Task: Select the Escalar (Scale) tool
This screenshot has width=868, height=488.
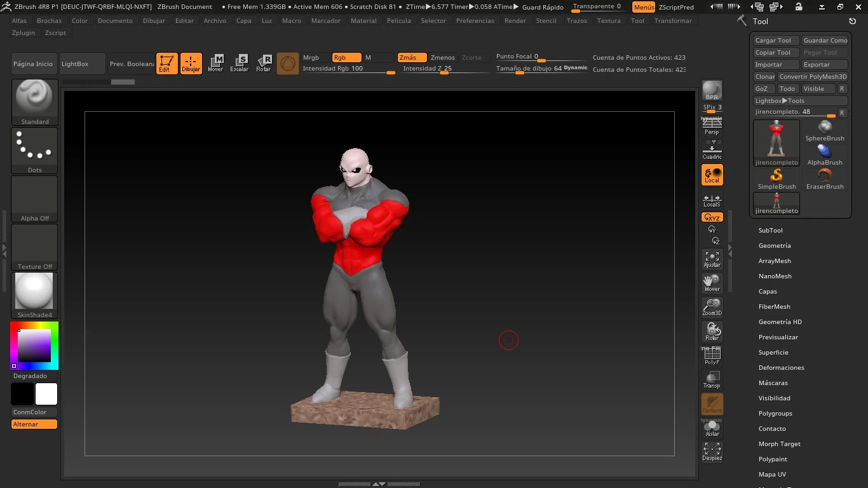Action: pos(240,64)
